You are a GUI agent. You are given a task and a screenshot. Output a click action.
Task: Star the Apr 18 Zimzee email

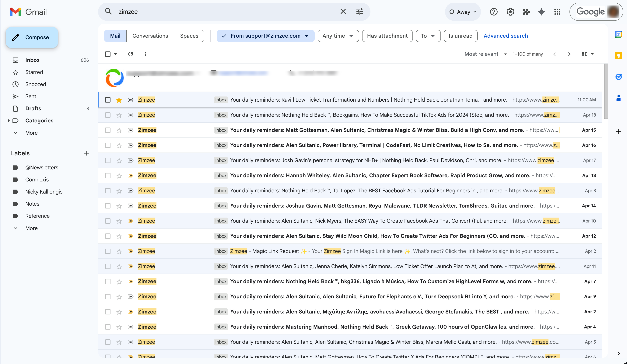pos(119,115)
